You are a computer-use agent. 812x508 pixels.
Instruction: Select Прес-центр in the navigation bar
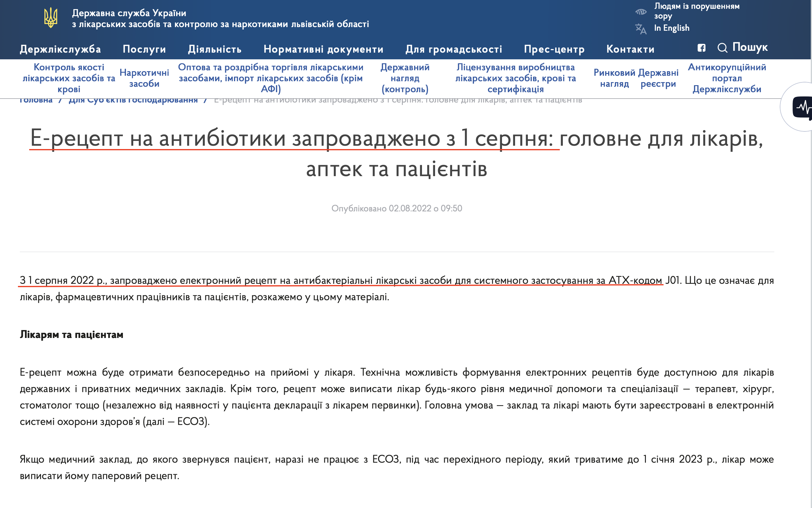pos(554,49)
